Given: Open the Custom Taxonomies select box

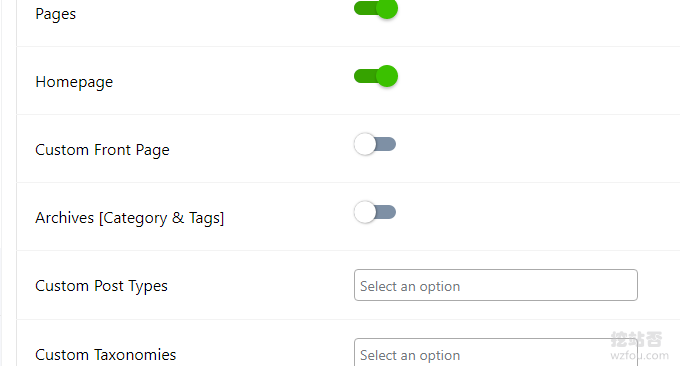Looking at the screenshot, I should click(496, 352).
